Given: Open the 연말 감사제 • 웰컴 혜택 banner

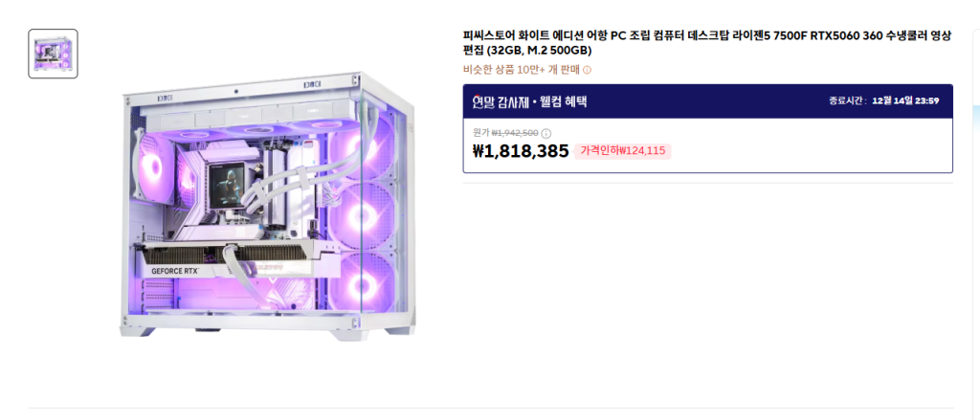Looking at the screenshot, I should [x=707, y=101].
